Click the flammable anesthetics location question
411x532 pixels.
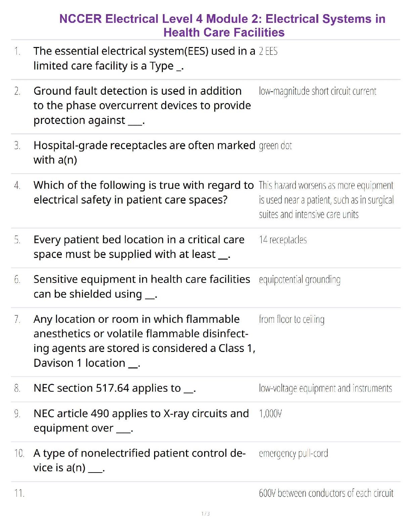point(144,341)
